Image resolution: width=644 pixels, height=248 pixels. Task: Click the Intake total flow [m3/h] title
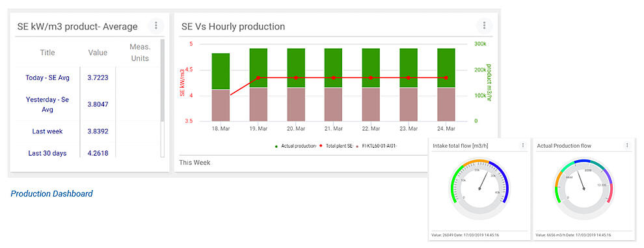pyautogui.click(x=461, y=146)
